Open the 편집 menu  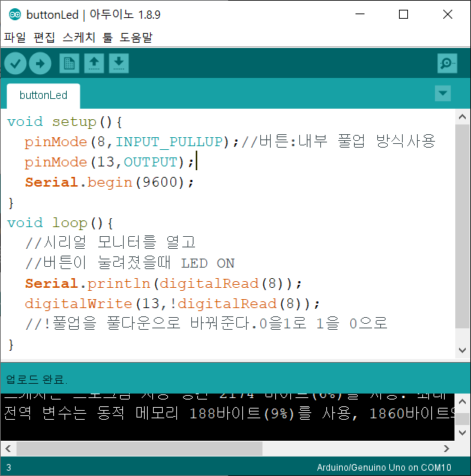[44, 37]
